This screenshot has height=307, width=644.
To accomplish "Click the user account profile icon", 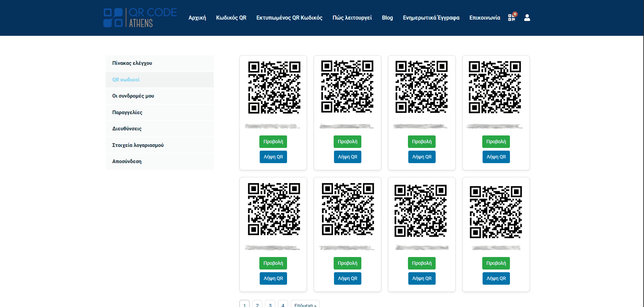I will pos(527,18).
